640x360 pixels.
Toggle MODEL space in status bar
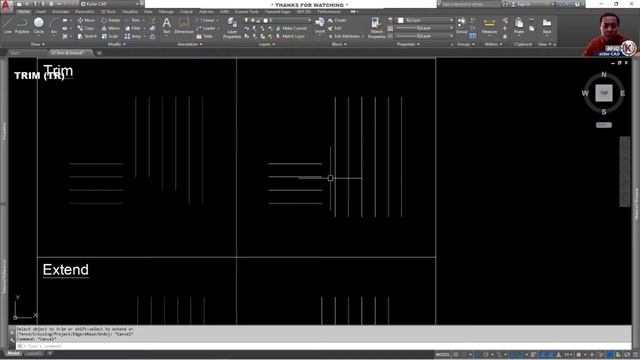pos(442,355)
